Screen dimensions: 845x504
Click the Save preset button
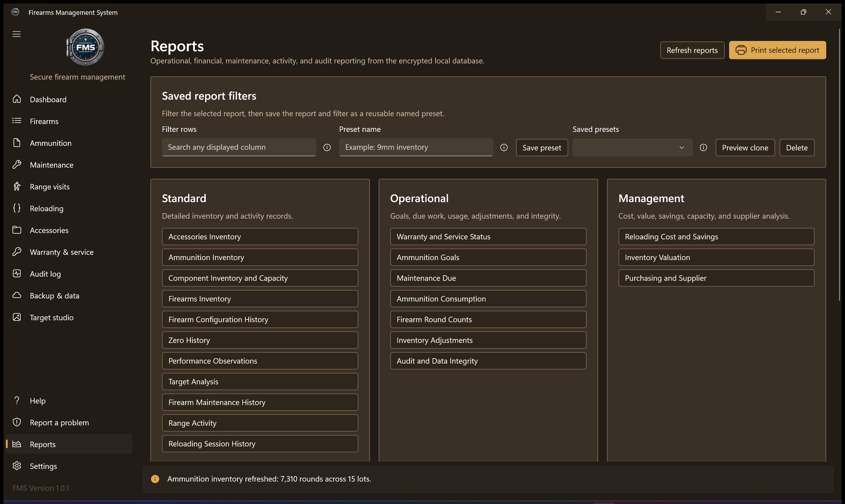coord(542,148)
